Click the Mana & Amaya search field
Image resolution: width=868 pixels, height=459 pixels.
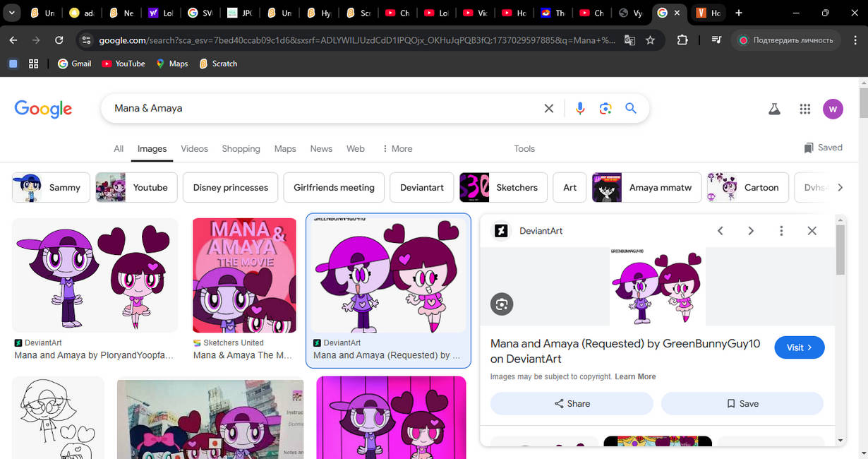[x=318, y=108]
